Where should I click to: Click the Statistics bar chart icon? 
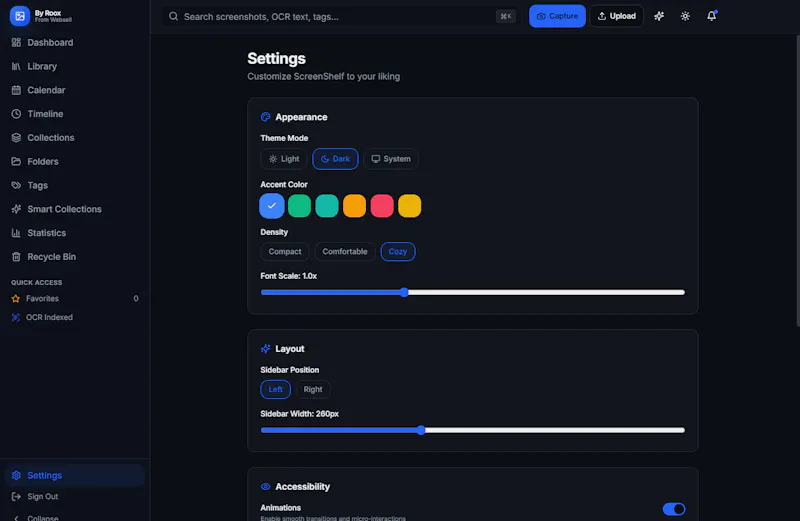tap(16, 233)
